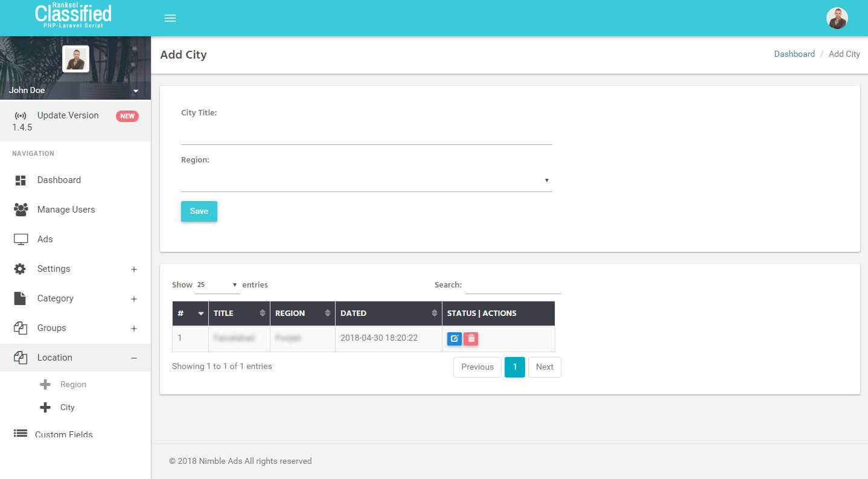The height and width of the screenshot is (479, 868).
Task: Click page 1 pagination button
Action: 515,367
